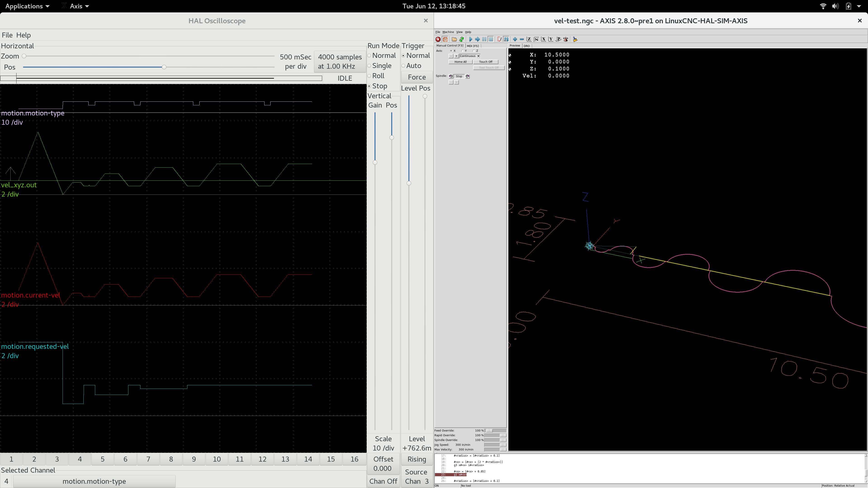The image size is (868, 488).
Task: Toggle drag-rotate mode cone icon
Action: click(566, 39)
